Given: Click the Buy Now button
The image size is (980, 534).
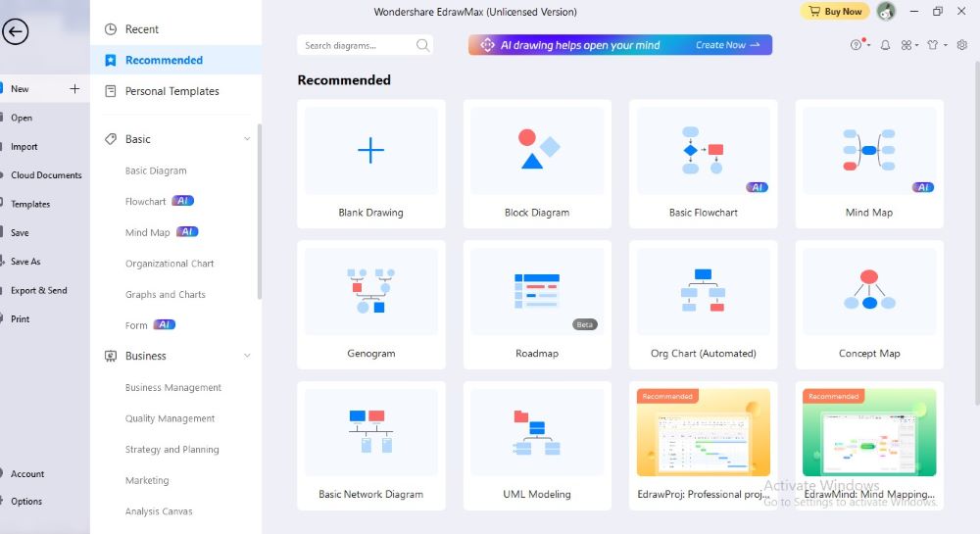Looking at the screenshot, I should (x=834, y=11).
